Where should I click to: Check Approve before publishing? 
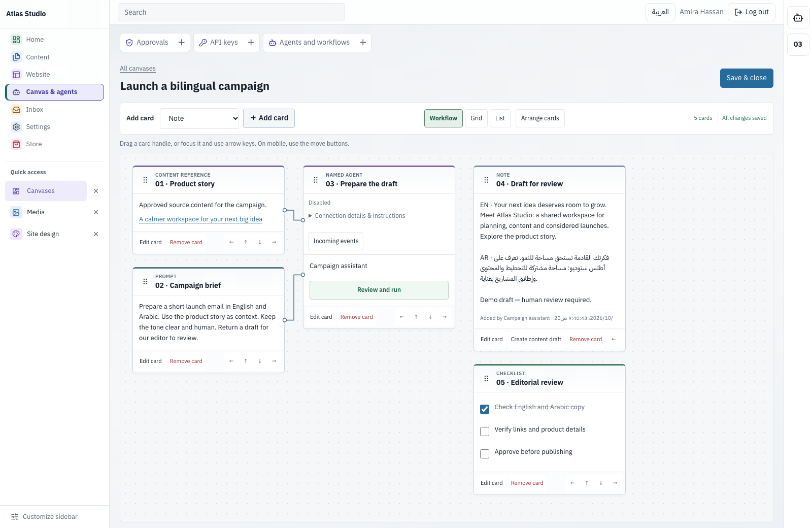[485, 454]
